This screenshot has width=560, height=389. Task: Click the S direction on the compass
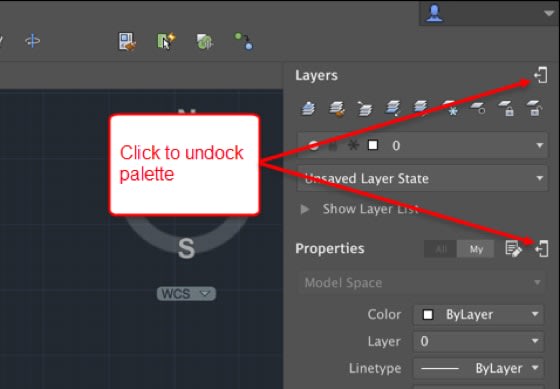point(186,249)
